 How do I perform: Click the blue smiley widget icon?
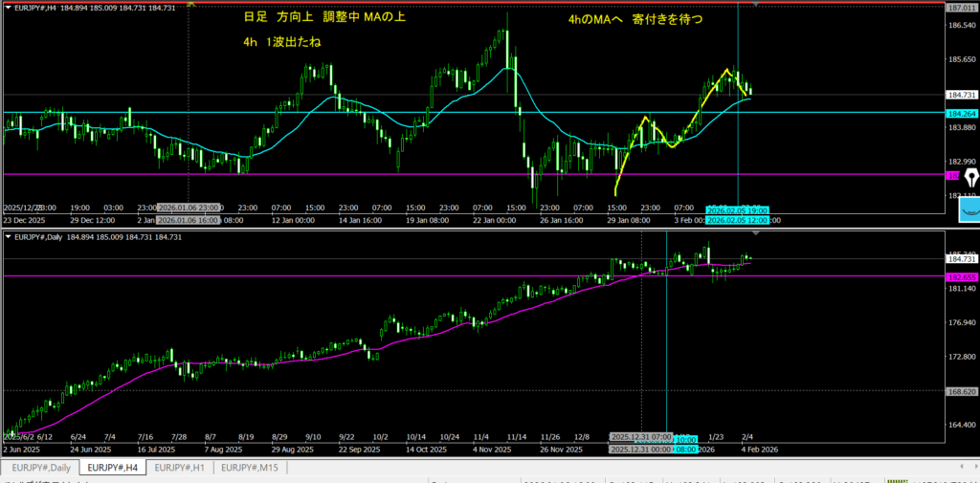[x=970, y=209]
